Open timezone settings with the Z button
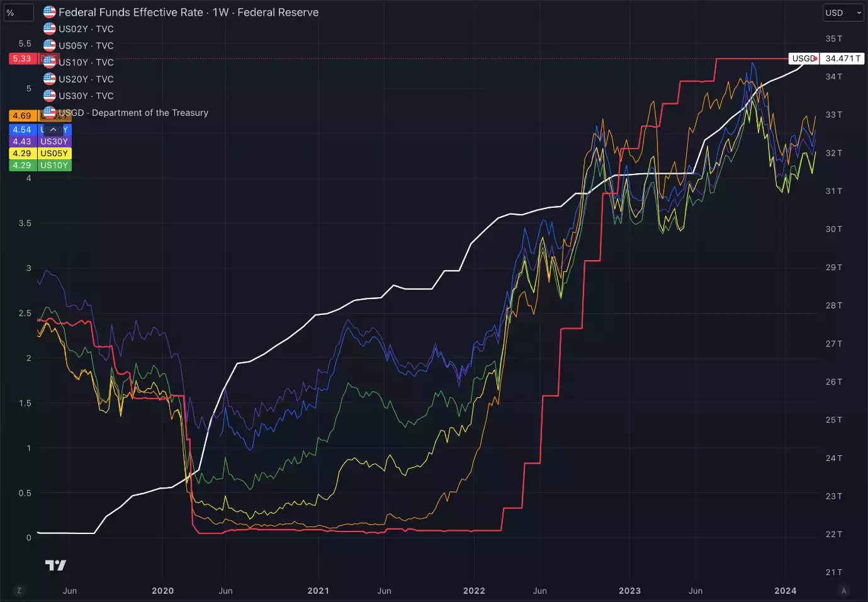The height and width of the screenshot is (602, 868). pos(19,591)
